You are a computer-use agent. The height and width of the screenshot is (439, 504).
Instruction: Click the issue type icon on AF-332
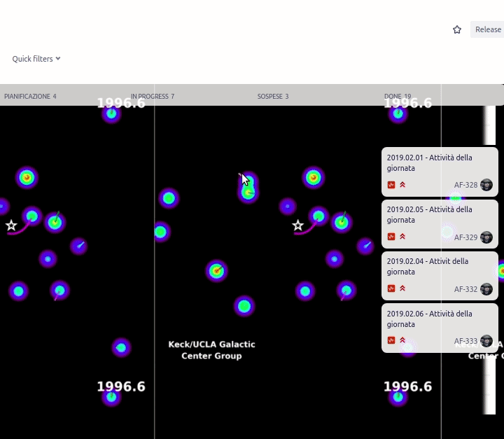[x=391, y=288]
